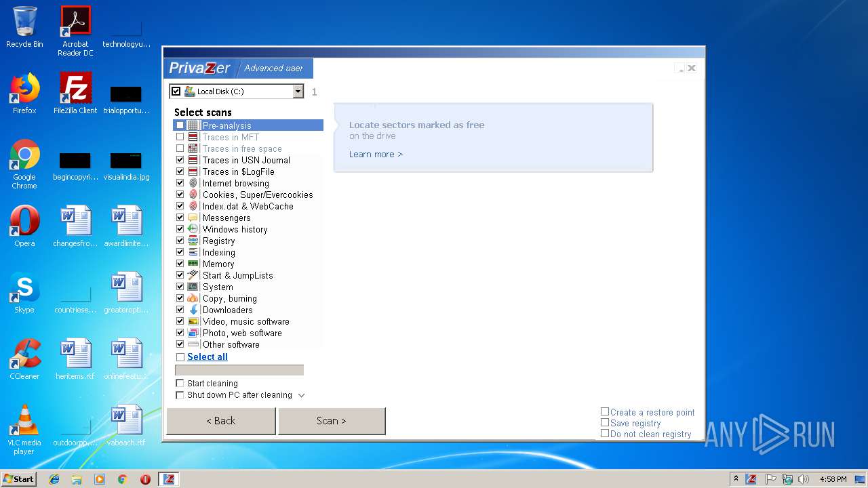Click the Select all link

(x=208, y=357)
